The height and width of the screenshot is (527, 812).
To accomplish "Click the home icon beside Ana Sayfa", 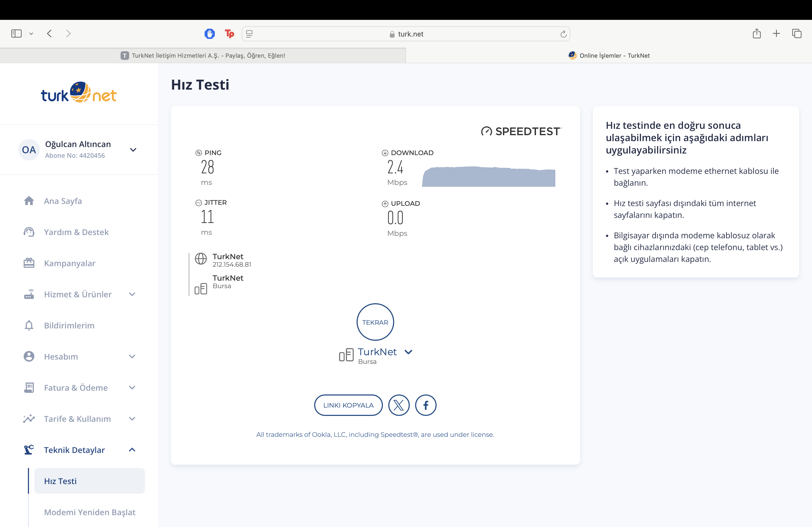I will click(x=29, y=201).
